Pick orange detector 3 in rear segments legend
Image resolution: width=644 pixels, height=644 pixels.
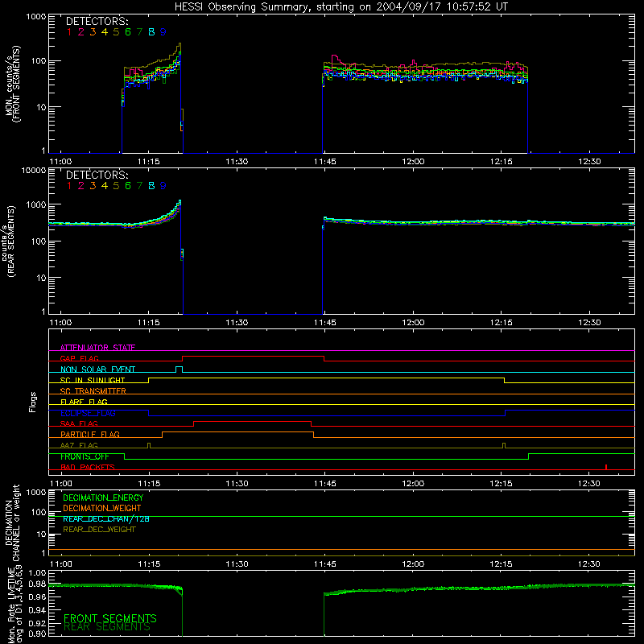coord(93,186)
